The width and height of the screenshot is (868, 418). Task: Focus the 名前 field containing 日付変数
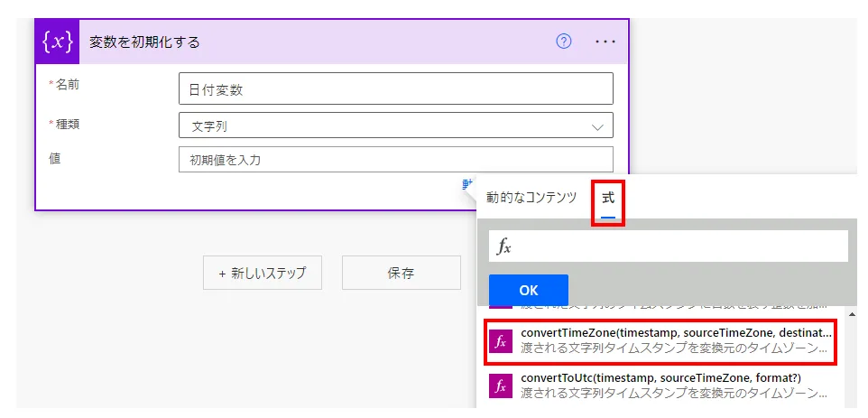click(395, 88)
